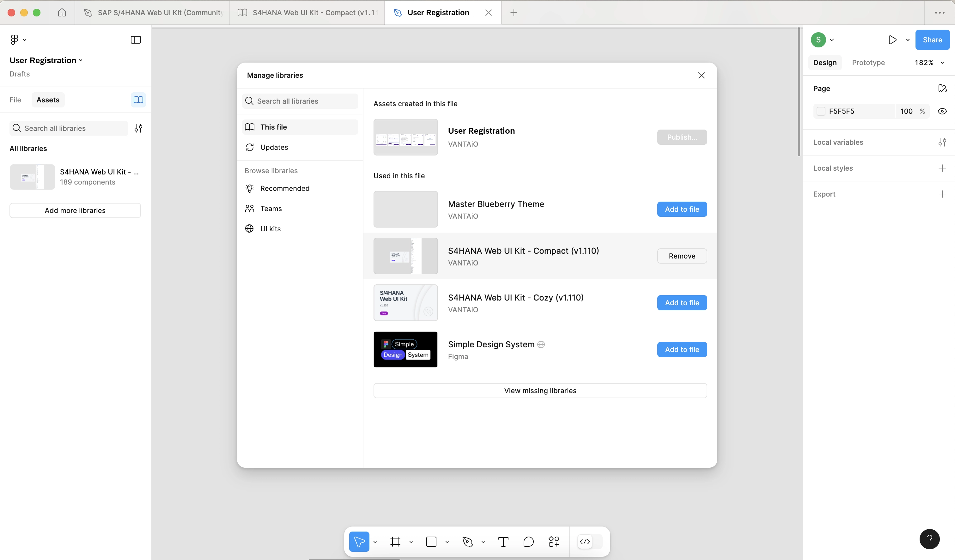Viewport: 955px width, 560px height.
Task: Click the libraries book icon in Assets
Action: coord(138,100)
